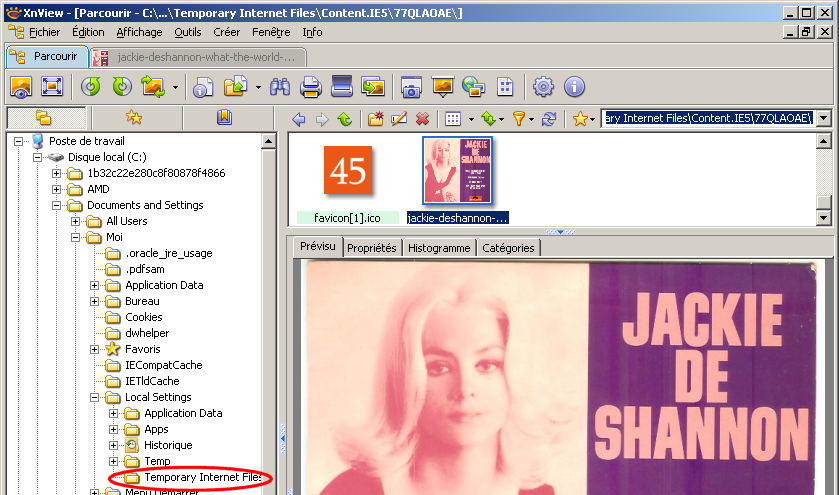Click the Create web page icon
839x495 pixels.
coord(474,87)
